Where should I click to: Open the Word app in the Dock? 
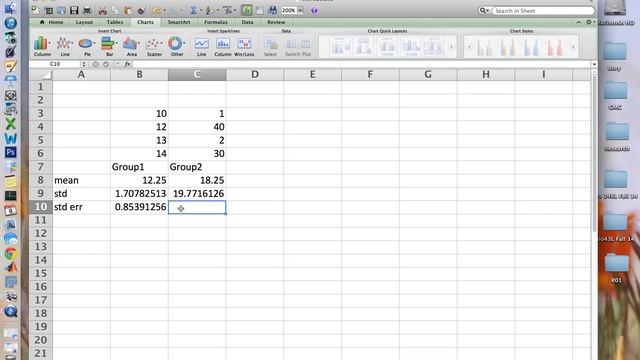click(11, 138)
